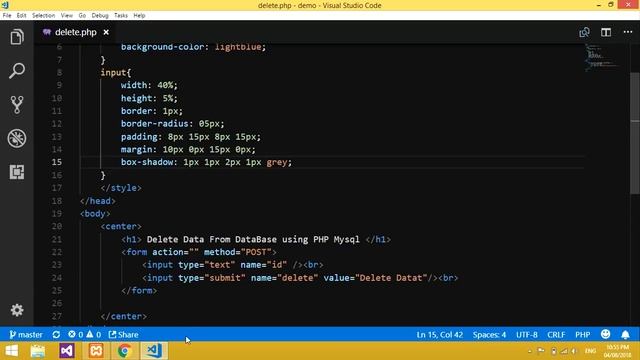640x360 pixels.
Task: Open the File menu
Action: click(x=7, y=16)
